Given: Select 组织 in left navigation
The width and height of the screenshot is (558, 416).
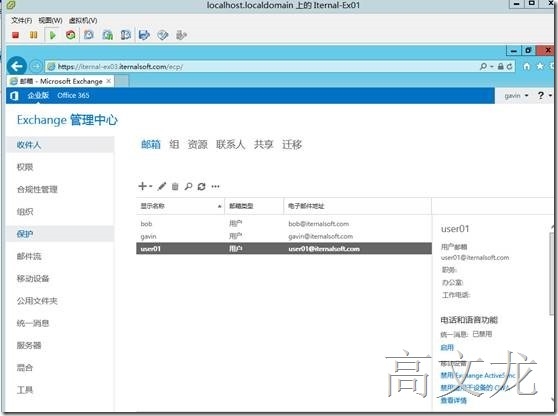Looking at the screenshot, I should 25,212.
